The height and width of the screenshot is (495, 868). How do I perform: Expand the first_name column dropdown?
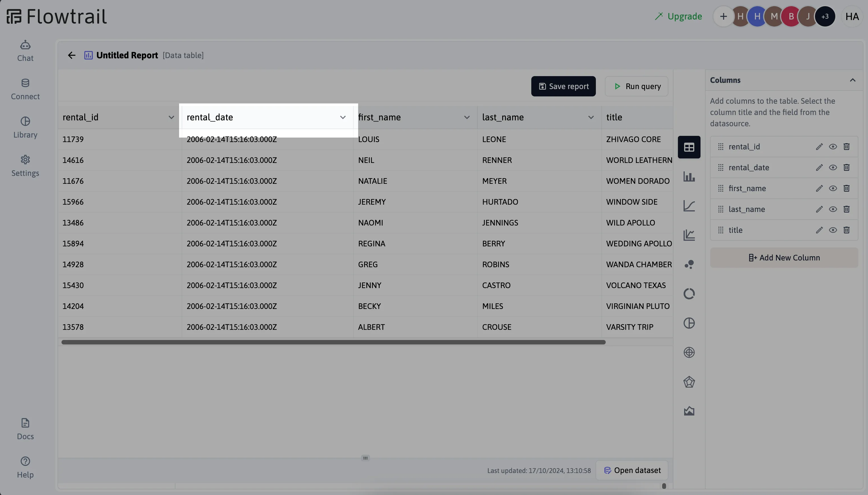pyautogui.click(x=467, y=117)
